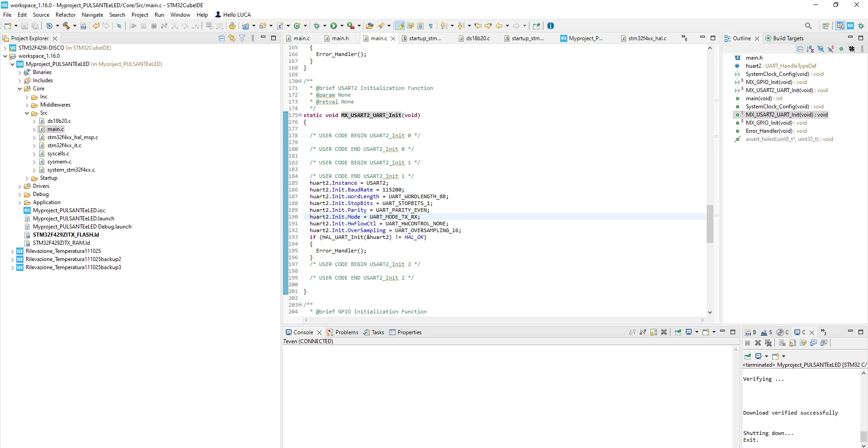Screen dimensions: 868x448
Task: Expand STM32F429I-DISCO project node
Action: tap(5, 48)
